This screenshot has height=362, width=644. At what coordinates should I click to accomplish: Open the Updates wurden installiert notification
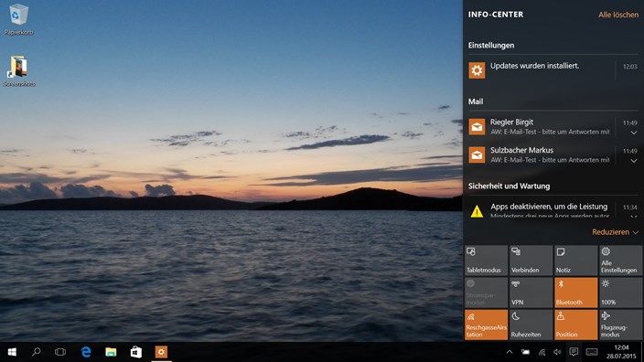553,70
